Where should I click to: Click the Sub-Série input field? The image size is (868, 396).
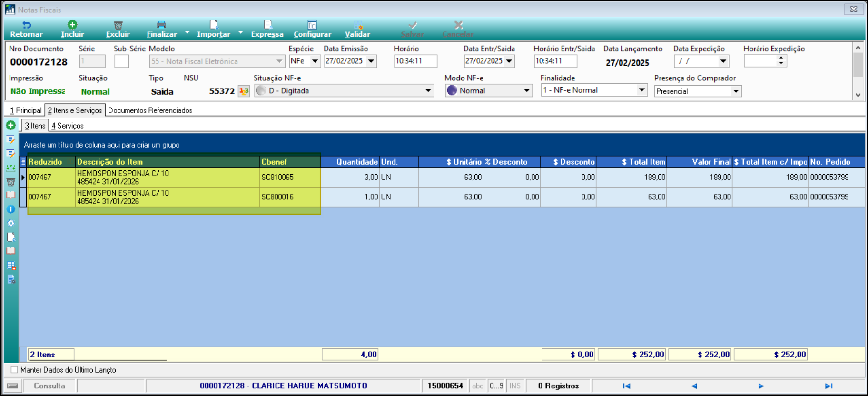click(x=121, y=61)
